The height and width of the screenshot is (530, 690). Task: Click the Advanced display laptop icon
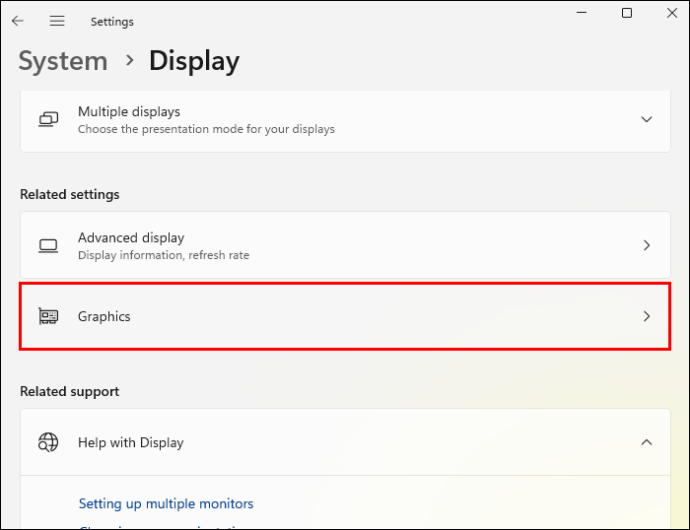pos(48,246)
